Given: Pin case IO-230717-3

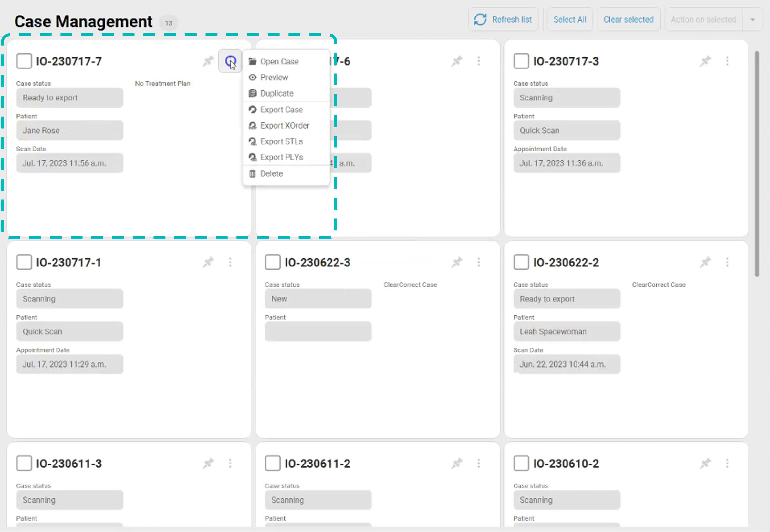Looking at the screenshot, I should click(x=705, y=61).
